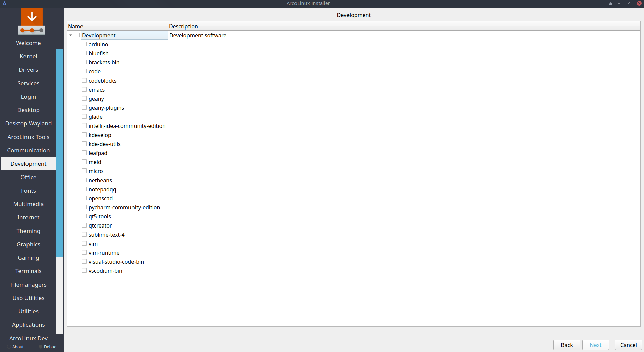Toggle the kde-dev-utils checkbox
The width and height of the screenshot is (644, 352).
tap(84, 144)
